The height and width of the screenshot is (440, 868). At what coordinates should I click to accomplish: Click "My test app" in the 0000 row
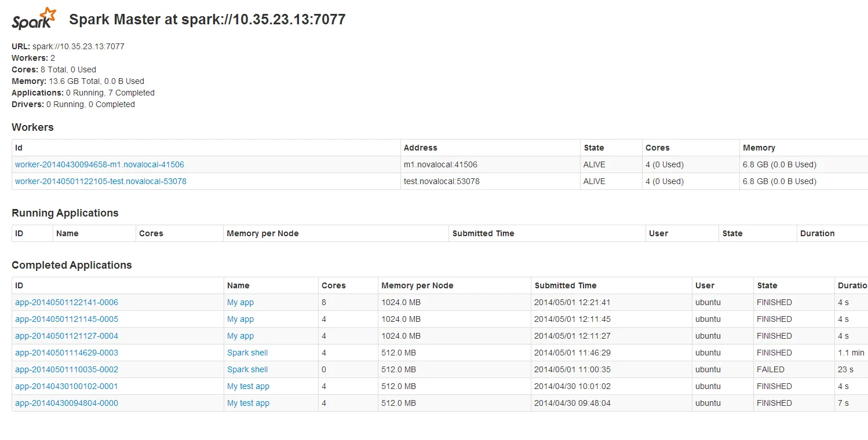point(248,403)
